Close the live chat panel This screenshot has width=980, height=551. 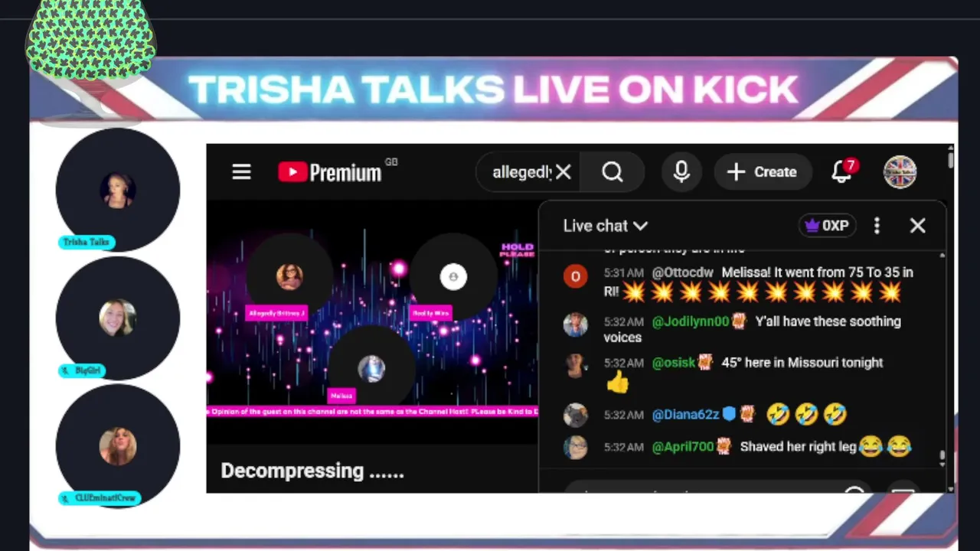click(x=917, y=226)
